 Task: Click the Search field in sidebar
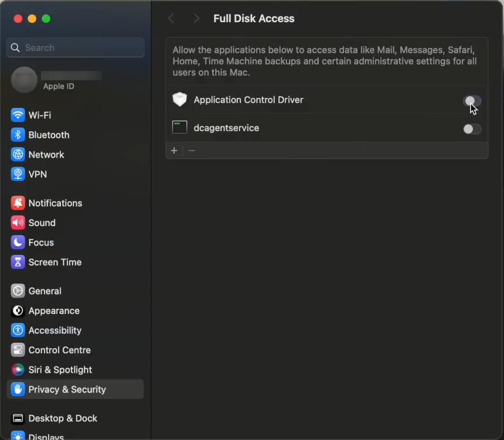[75, 47]
